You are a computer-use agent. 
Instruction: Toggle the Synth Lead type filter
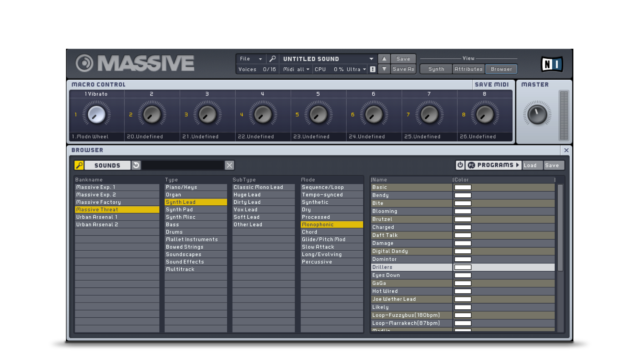pyautogui.click(x=195, y=202)
